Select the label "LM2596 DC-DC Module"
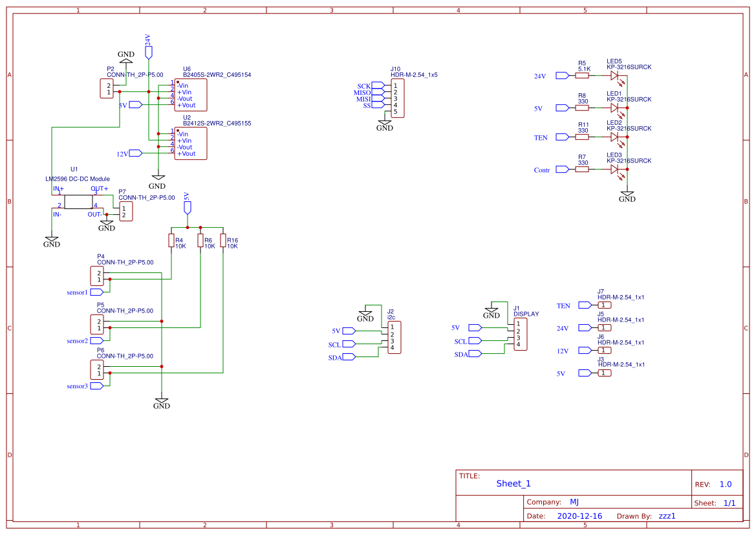 click(78, 179)
